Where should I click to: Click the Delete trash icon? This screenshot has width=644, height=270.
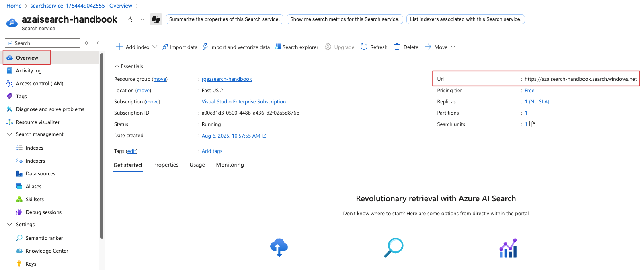397,47
